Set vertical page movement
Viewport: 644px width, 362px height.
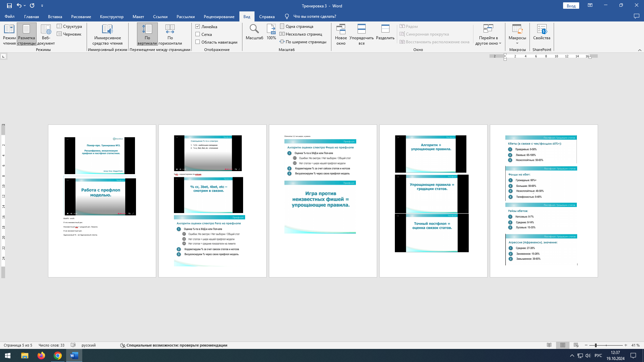tap(147, 34)
